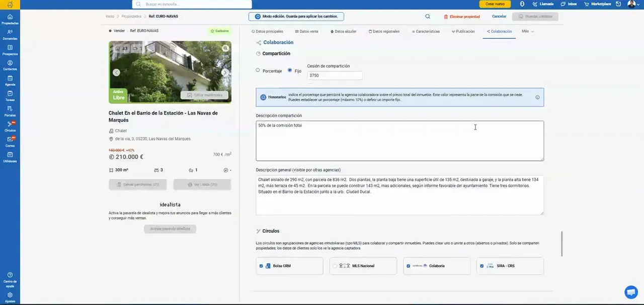644x305 pixels.
Task: Open Contactos sidebar icon
Action: [10, 65]
